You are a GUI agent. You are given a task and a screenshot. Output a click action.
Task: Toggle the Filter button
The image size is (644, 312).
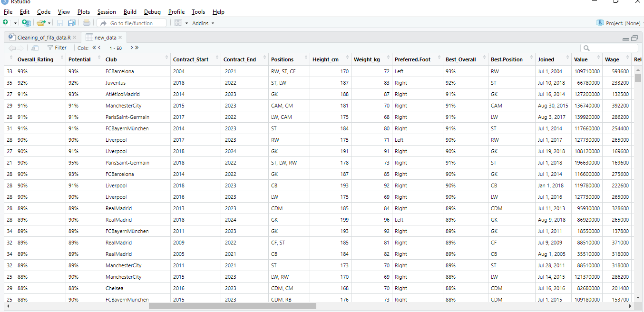coord(57,48)
